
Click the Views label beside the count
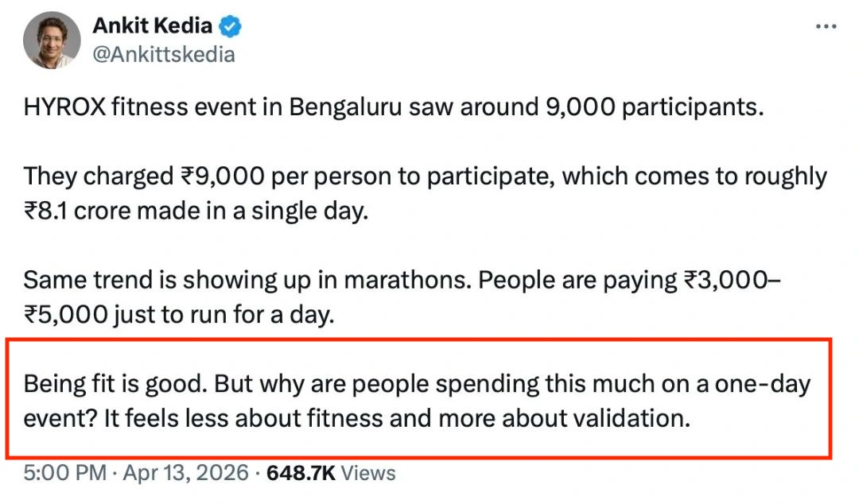click(x=368, y=473)
